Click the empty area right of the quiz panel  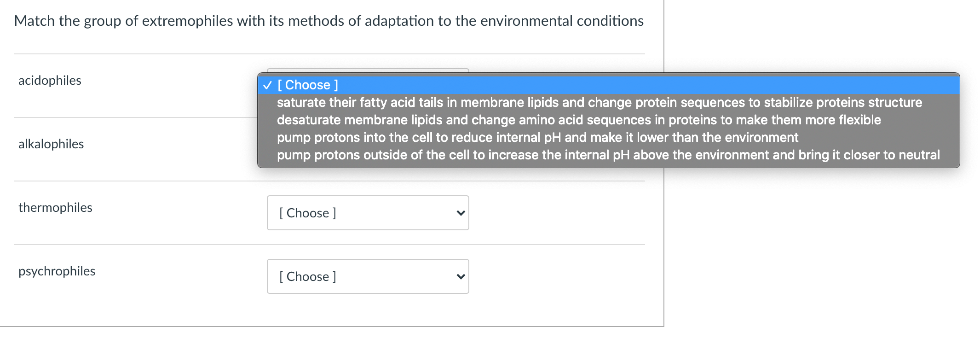(828, 253)
